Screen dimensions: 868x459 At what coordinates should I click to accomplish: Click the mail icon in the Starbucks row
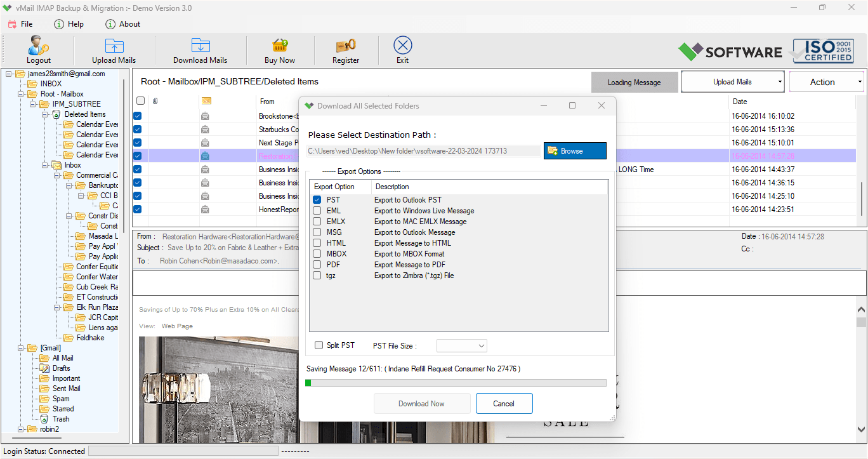pyautogui.click(x=205, y=130)
